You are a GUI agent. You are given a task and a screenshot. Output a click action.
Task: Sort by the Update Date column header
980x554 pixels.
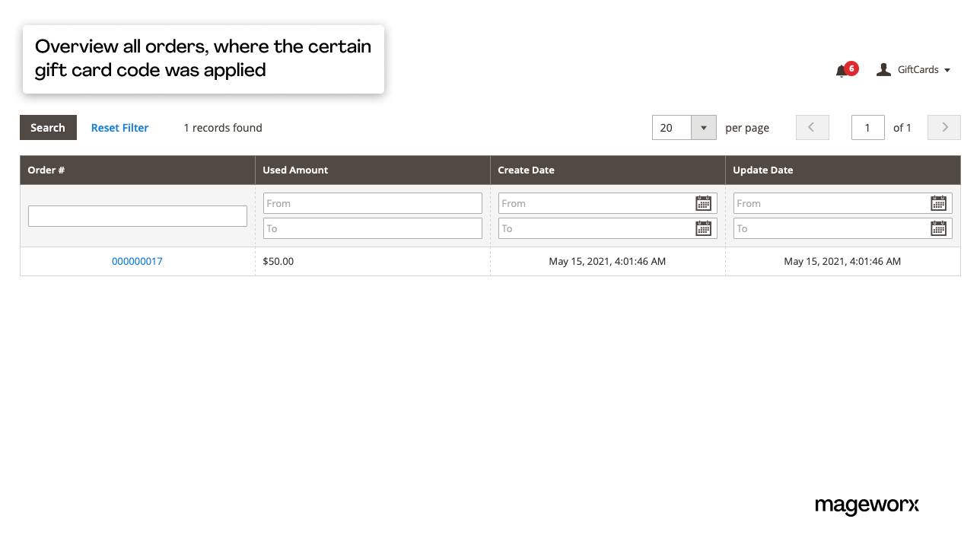tap(762, 170)
